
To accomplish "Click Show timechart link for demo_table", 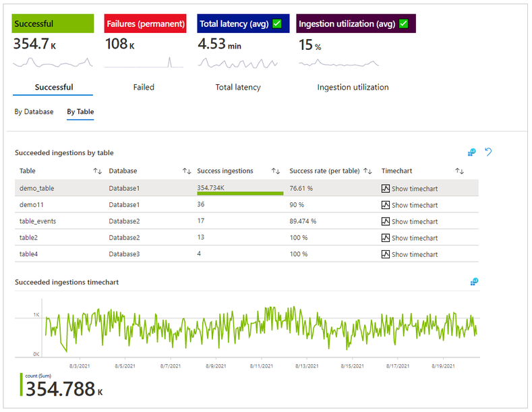I will 415,189.
